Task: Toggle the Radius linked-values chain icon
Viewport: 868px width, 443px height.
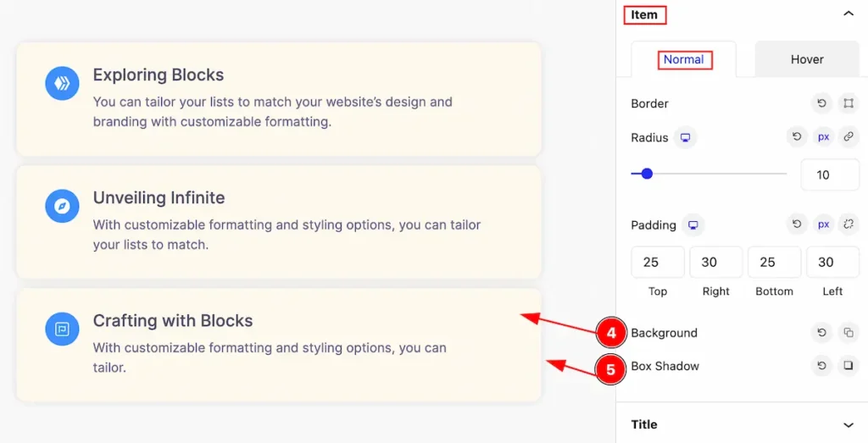Action: tap(848, 136)
